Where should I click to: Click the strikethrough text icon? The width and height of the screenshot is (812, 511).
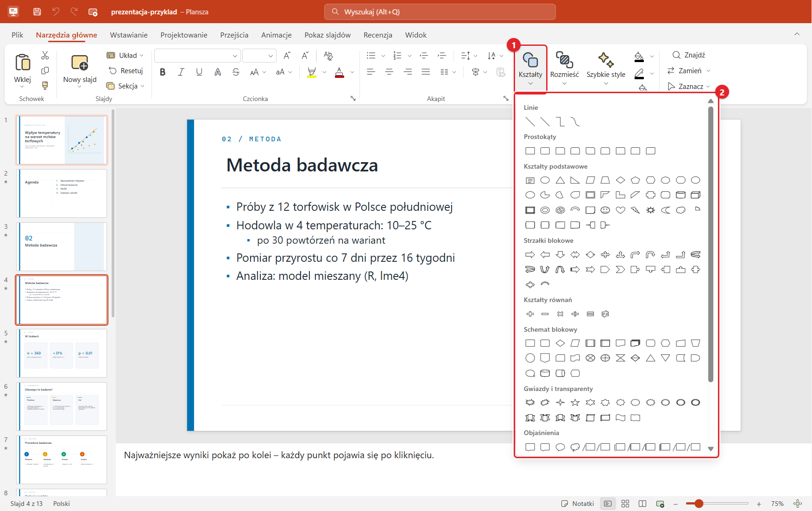click(236, 72)
